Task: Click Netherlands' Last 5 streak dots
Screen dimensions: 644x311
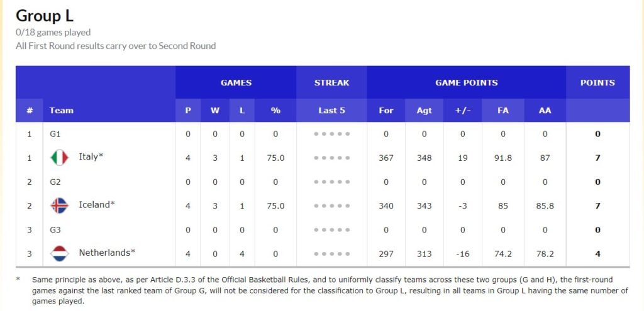Action: point(332,254)
